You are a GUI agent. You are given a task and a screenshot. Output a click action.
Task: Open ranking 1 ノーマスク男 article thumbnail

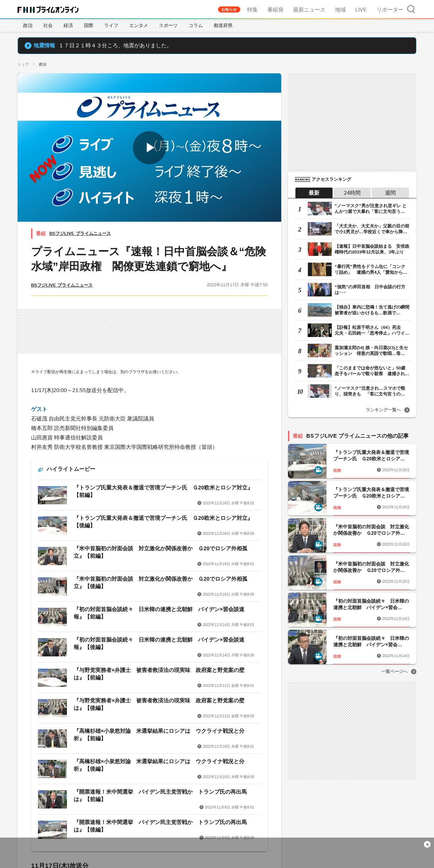point(319,209)
